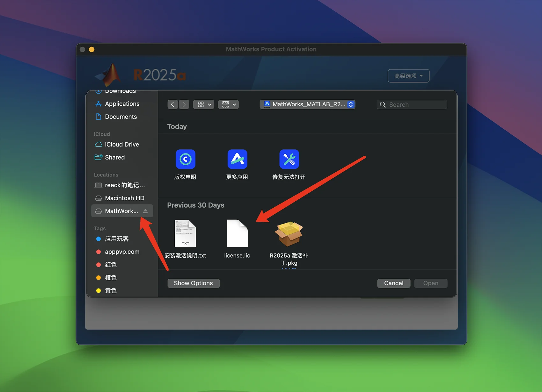Click the Shared folder icon

pyautogui.click(x=99, y=157)
